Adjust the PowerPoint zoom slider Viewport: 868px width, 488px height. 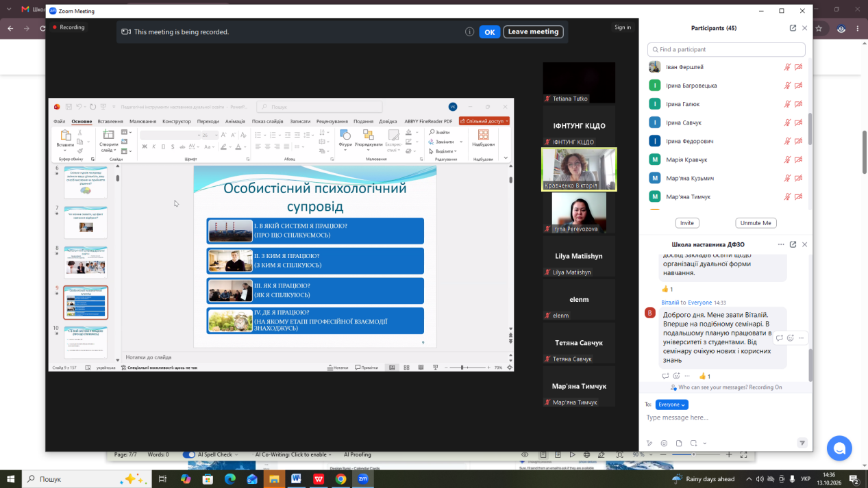coord(464,368)
